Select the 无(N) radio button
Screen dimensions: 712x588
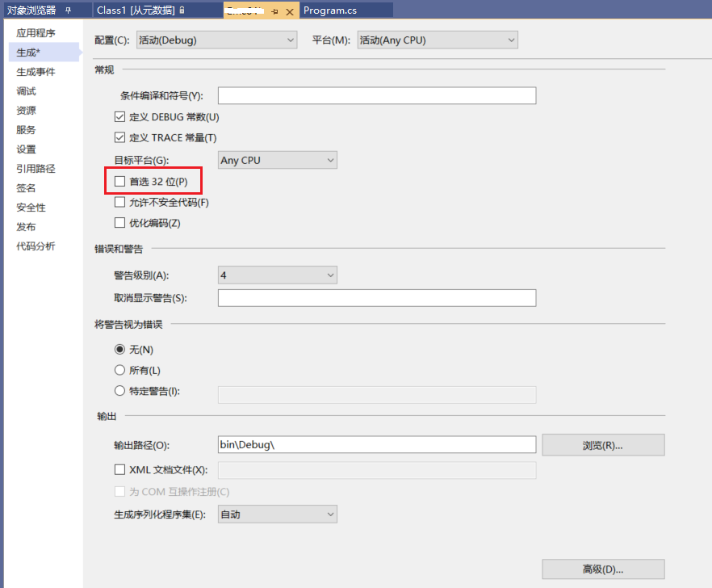click(x=119, y=350)
